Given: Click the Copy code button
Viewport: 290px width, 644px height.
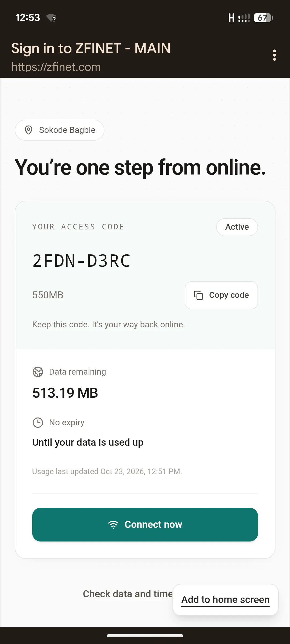Looking at the screenshot, I should pos(221,295).
